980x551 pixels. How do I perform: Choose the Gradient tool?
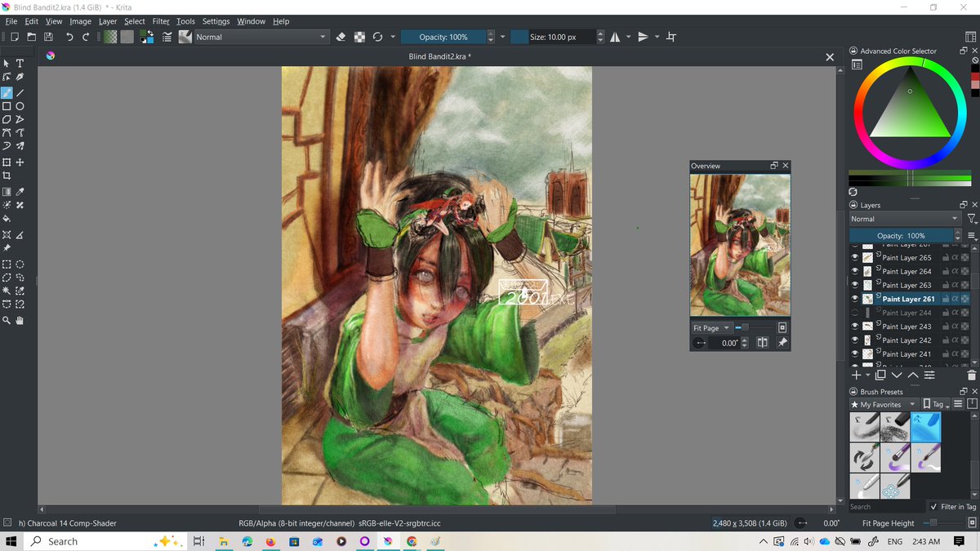[x=7, y=192]
